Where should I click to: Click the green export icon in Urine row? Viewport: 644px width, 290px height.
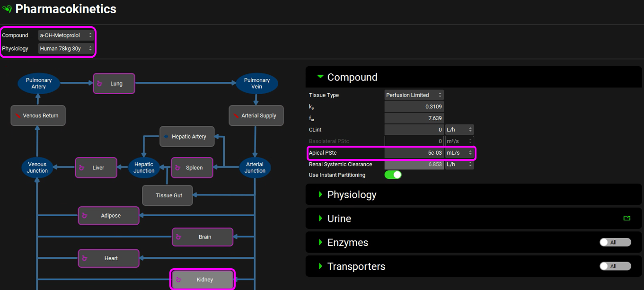pos(627,219)
